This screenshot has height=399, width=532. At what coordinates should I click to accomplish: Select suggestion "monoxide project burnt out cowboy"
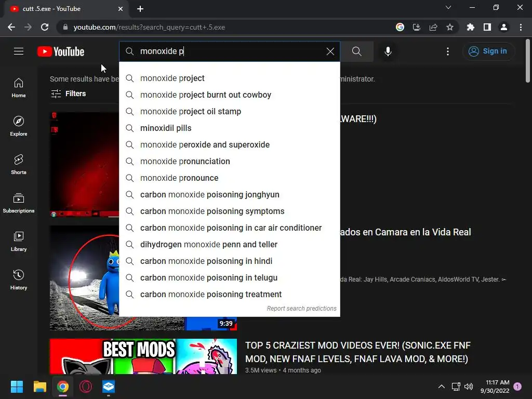coord(229,95)
